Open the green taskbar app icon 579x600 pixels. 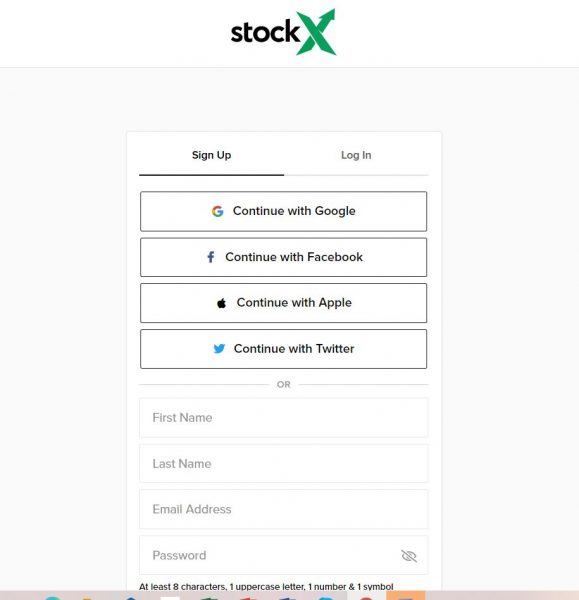click(x=209, y=598)
